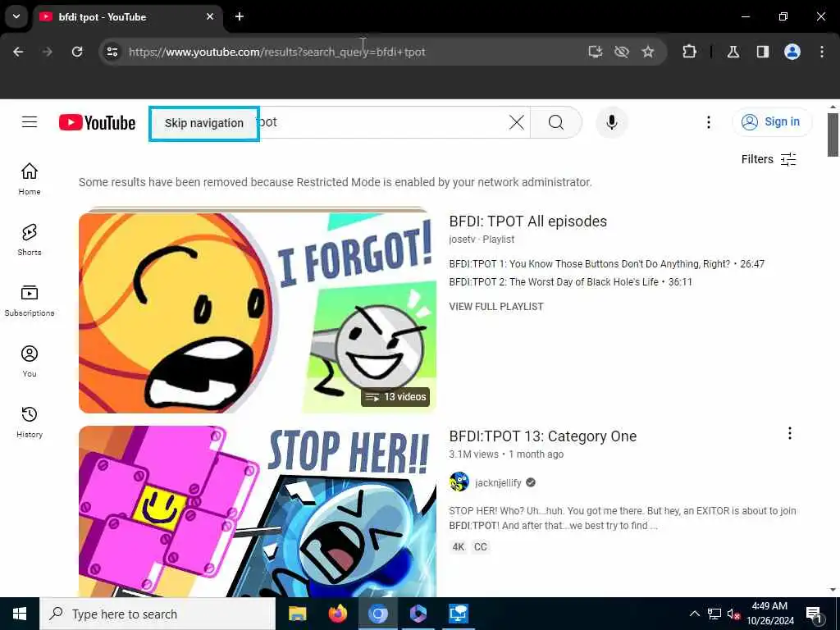Open the I FORGOT playlist thumbnail
This screenshot has width=840, height=630.
pos(257,313)
